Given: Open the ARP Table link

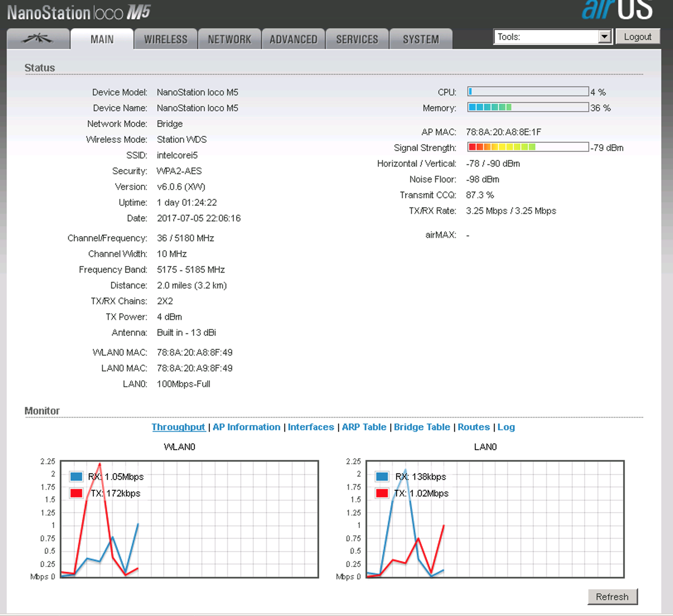Looking at the screenshot, I should (364, 427).
